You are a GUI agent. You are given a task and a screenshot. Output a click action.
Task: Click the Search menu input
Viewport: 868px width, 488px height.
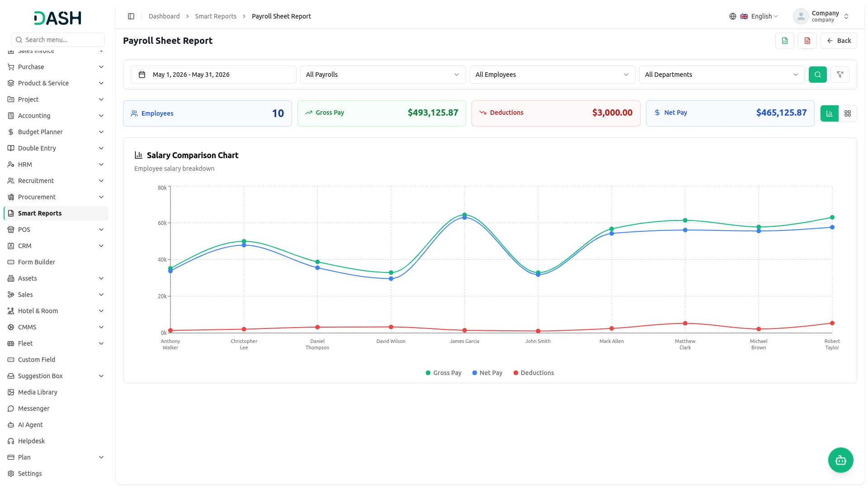[58, 40]
